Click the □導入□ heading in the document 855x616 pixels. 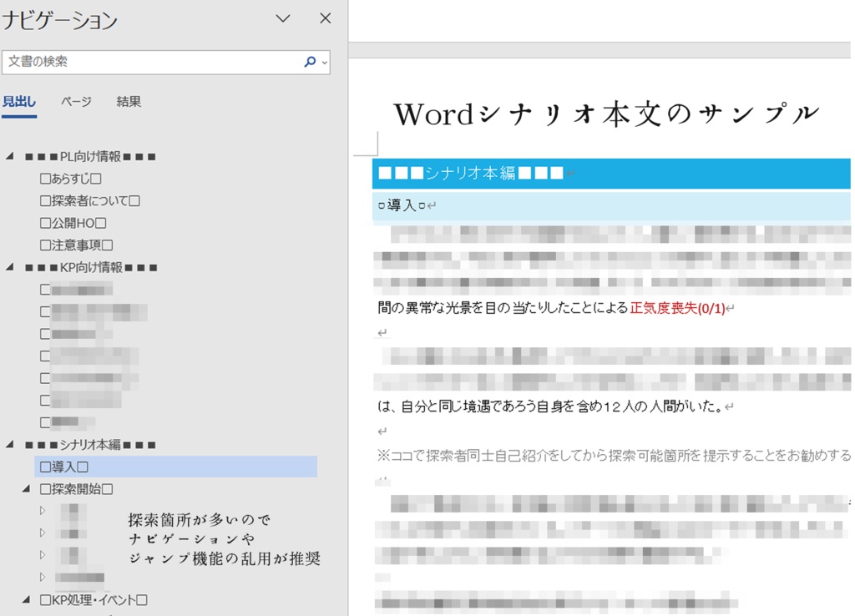[611, 205]
